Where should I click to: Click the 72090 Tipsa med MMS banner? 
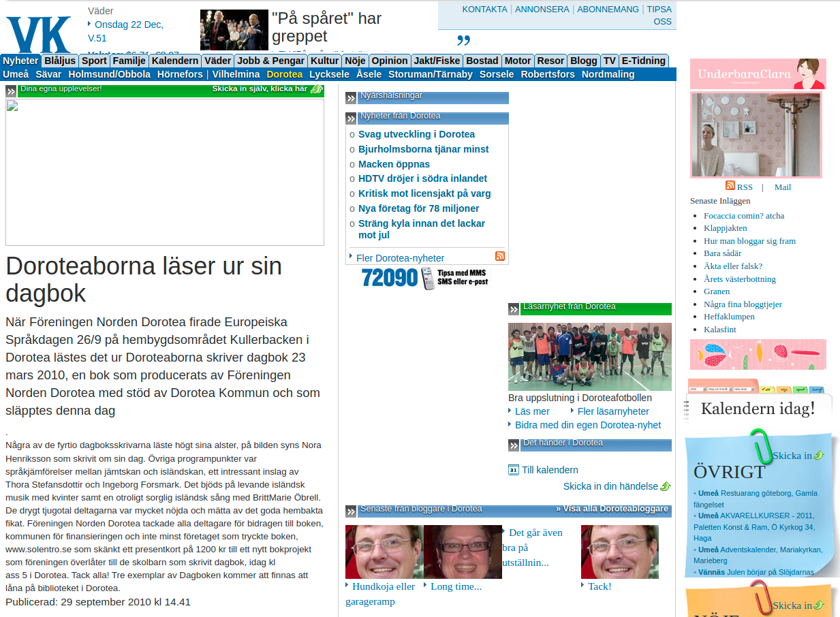(x=426, y=278)
